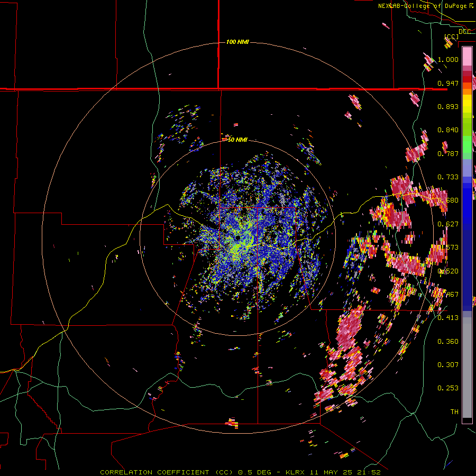Click the 0.253 scale value
476x476 pixels.
click(448, 388)
